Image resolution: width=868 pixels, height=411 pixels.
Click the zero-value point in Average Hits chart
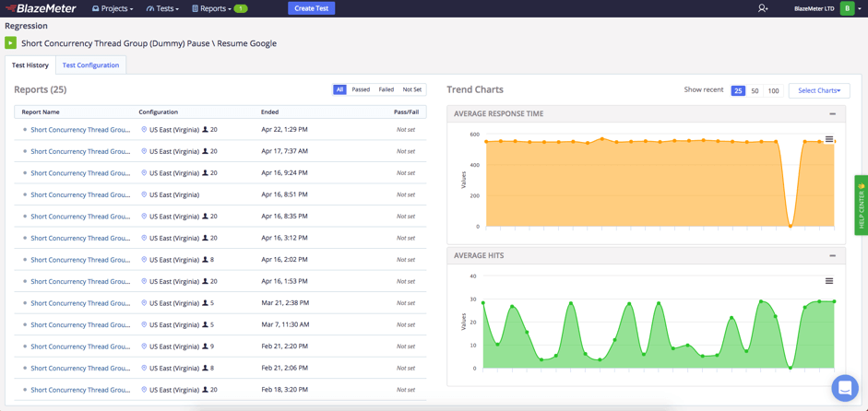click(x=790, y=368)
